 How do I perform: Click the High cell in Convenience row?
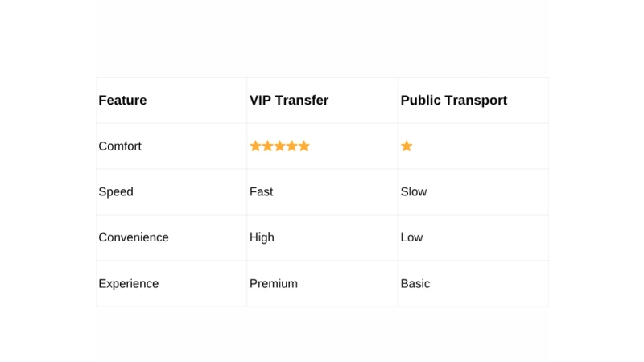[x=262, y=238]
